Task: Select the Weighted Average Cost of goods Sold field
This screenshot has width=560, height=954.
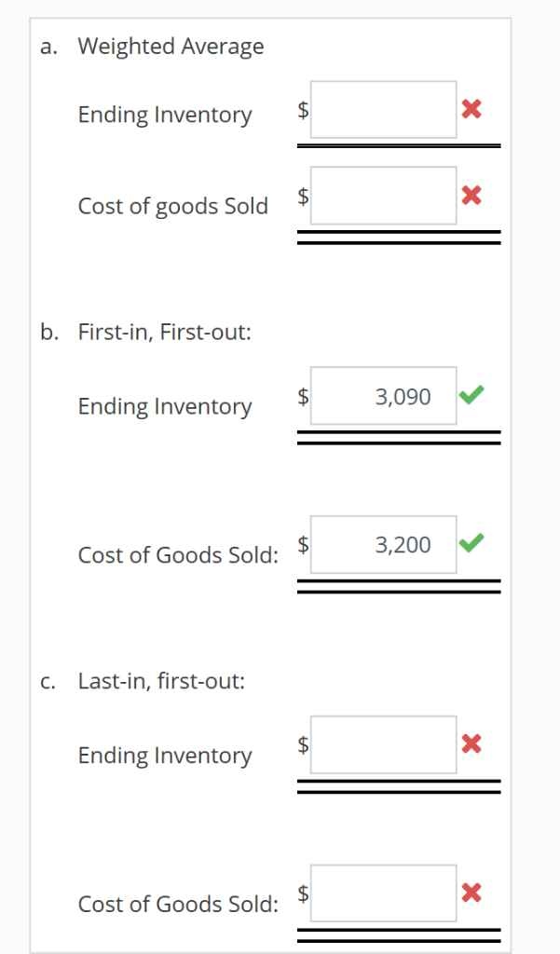Action: click(383, 196)
